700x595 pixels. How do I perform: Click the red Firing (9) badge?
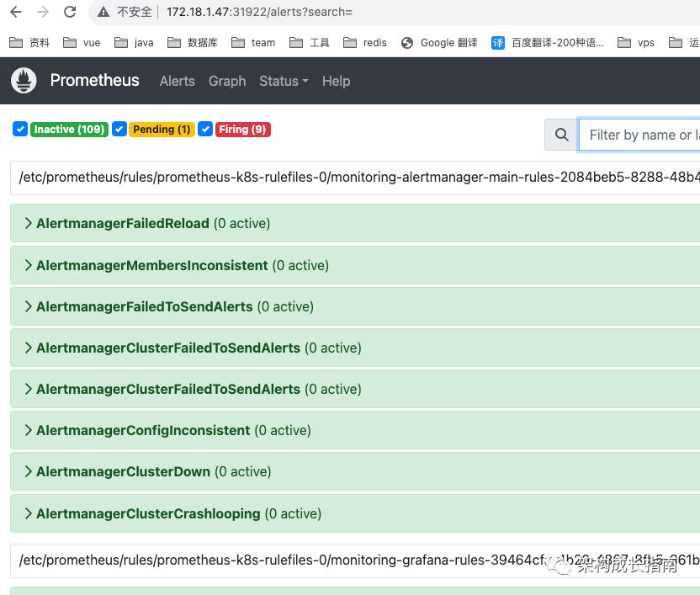point(243,129)
